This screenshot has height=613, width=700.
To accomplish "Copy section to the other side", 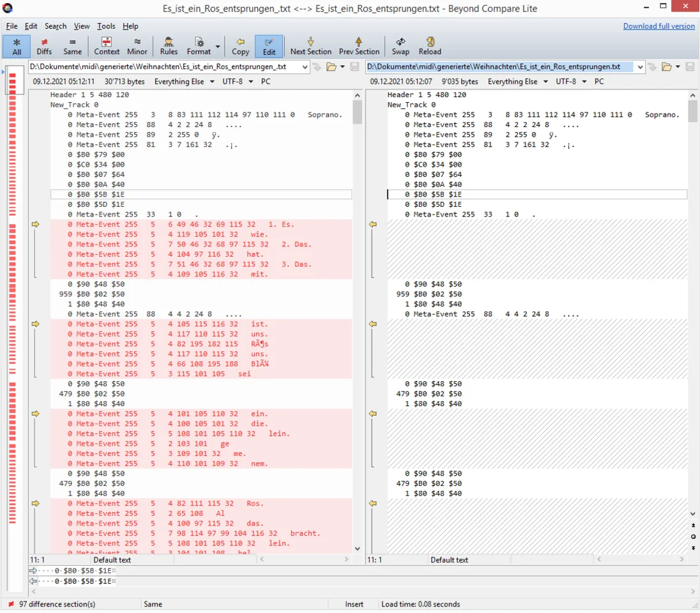I will 240,46.
